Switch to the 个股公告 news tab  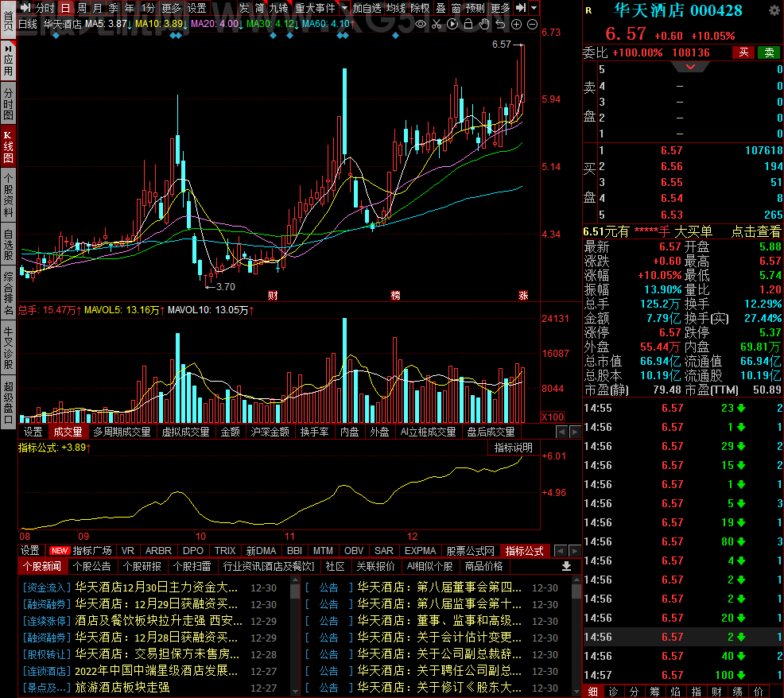[92, 567]
